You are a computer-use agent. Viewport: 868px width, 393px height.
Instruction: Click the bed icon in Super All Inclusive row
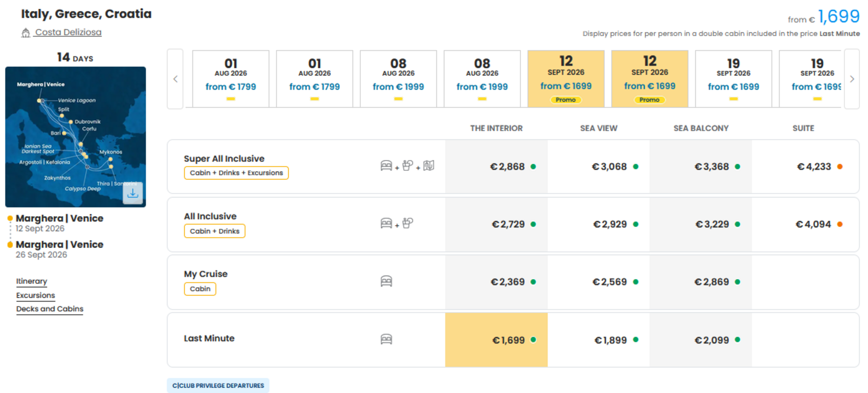pos(386,166)
